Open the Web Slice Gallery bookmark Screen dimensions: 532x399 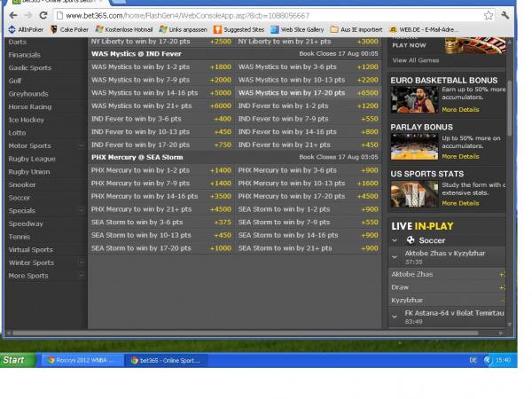pos(296,29)
